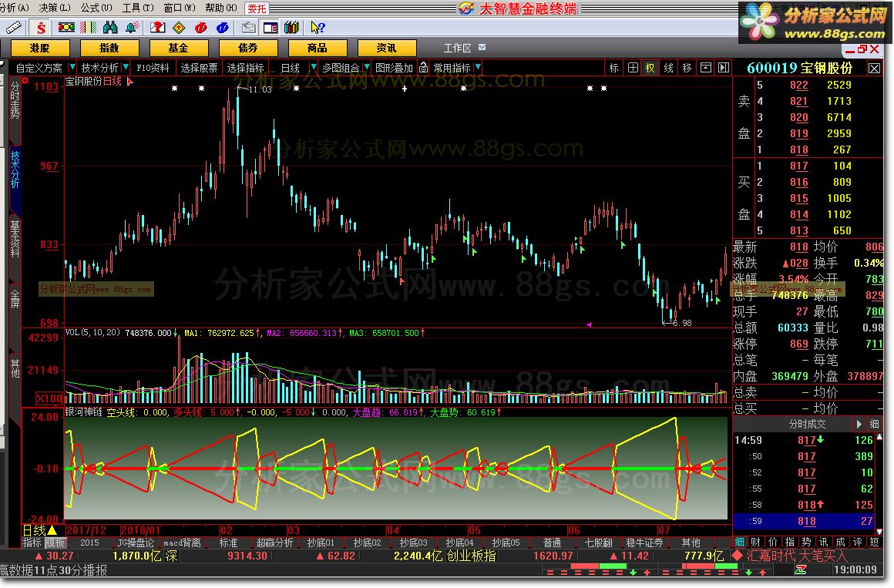
Task: Click the red Z logo status icon
Action: tap(801, 570)
